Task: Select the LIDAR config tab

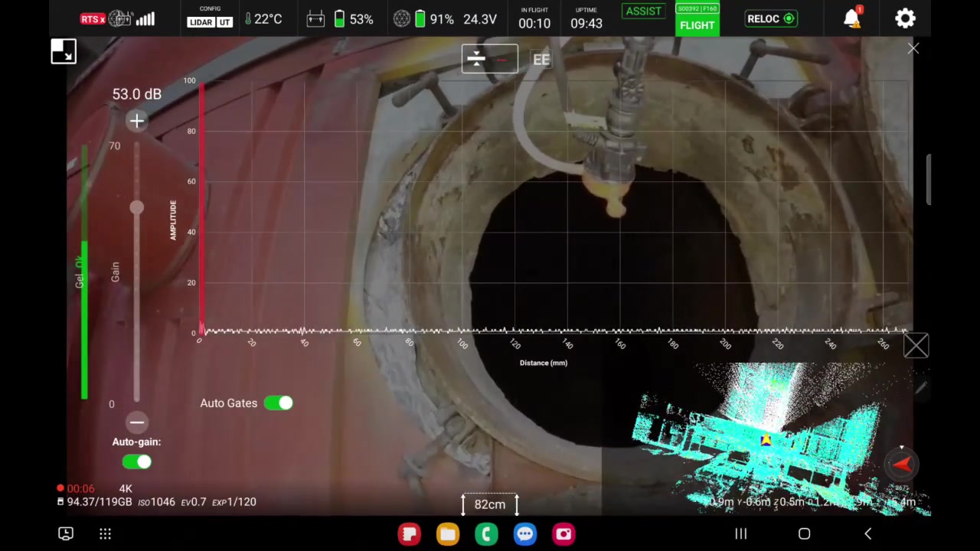Action: pyautogui.click(x=201, y=22)
